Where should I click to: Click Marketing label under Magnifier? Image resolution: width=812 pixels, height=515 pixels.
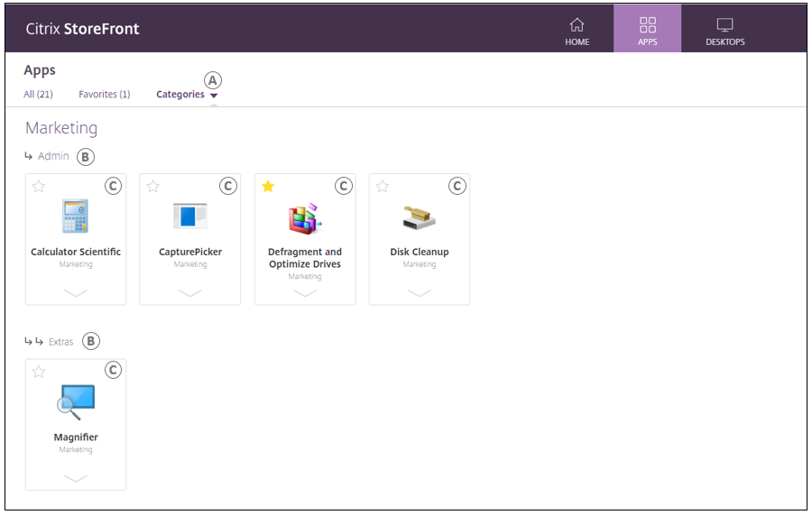coord(76,449)
